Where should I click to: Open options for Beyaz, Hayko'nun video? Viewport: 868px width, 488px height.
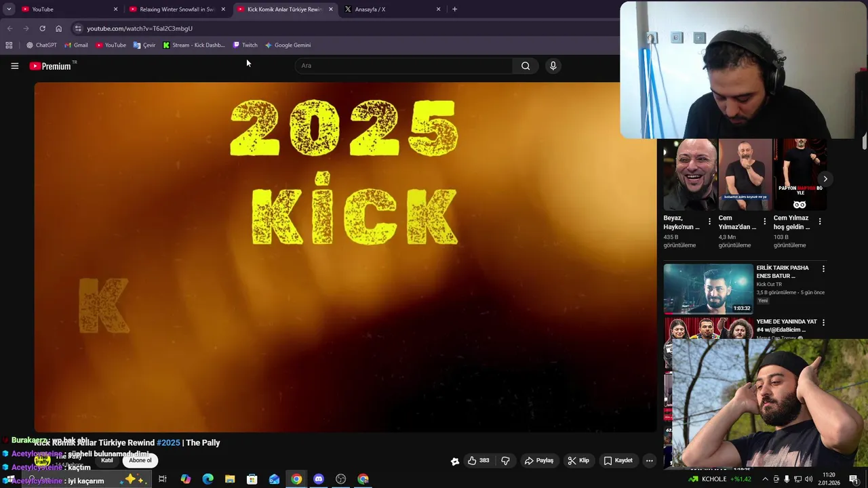710,222
